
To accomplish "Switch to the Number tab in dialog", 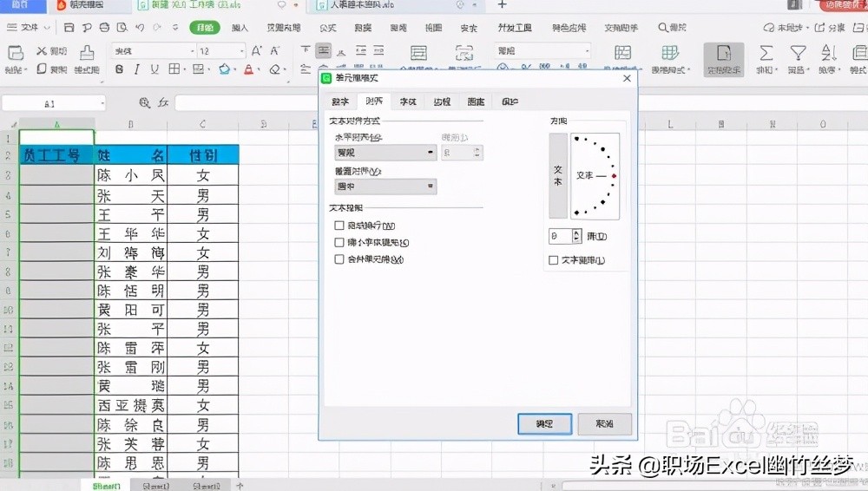I will [340, 101].
